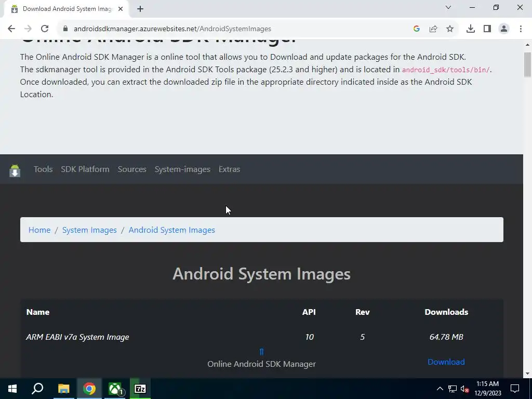The image size is (532, 399).
Task: Toggle the Chrome side panel
Action: point(487,29)
